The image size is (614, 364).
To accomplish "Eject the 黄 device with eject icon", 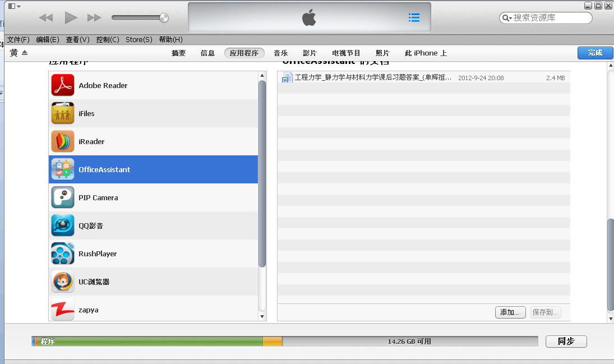I will pos(25,53).
